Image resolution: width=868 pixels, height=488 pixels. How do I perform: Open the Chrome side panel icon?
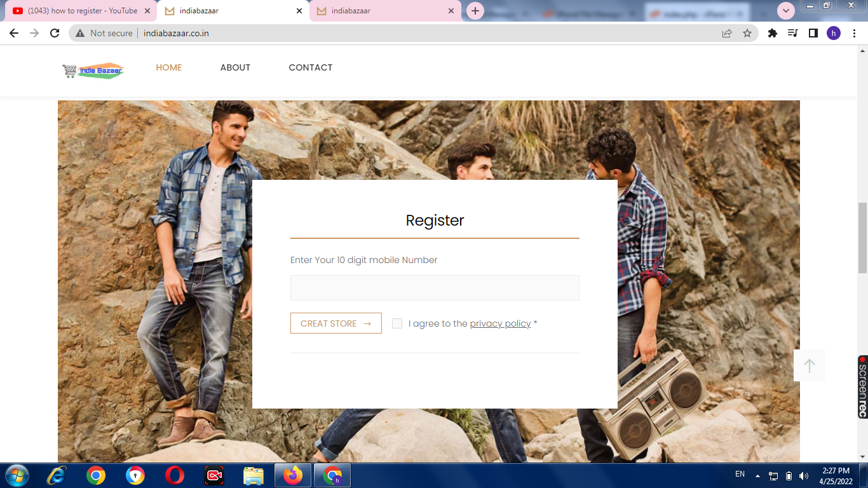pyautogui.click(x=813, y=33)
